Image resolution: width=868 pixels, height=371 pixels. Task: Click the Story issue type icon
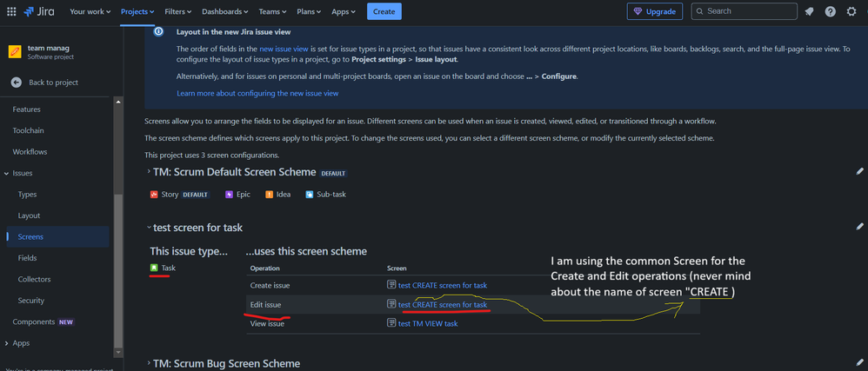click(x=154, y=195)
